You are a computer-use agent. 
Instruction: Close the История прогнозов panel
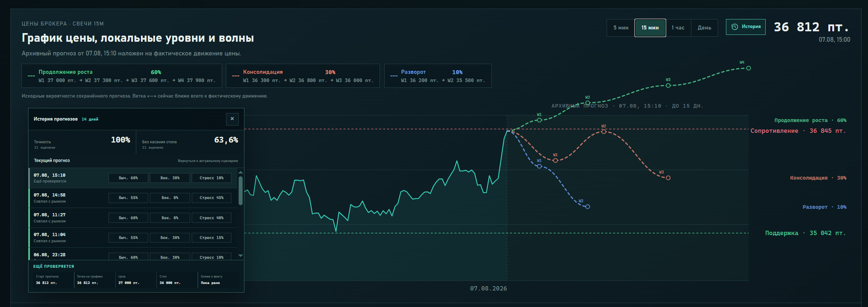click(232, 119)
